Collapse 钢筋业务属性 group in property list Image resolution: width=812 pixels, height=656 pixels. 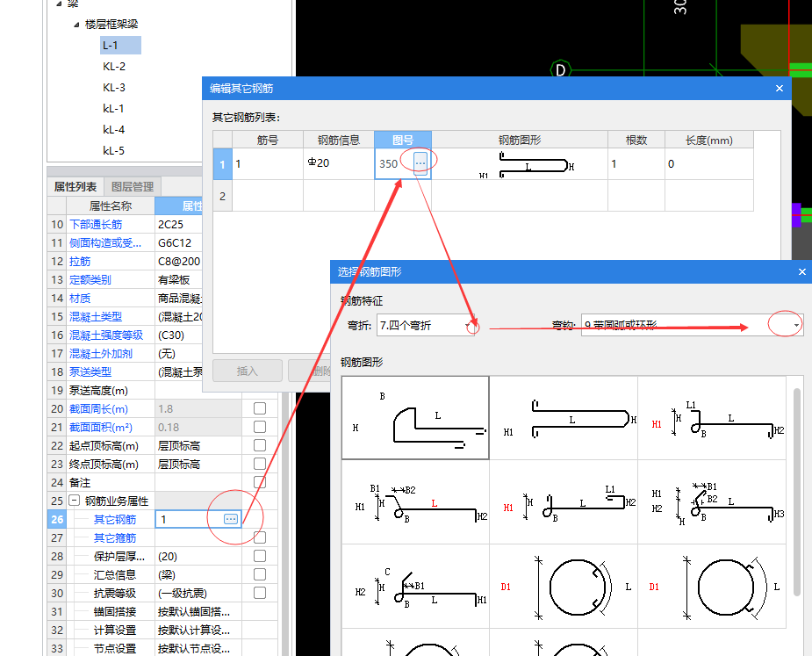point(74,501)
